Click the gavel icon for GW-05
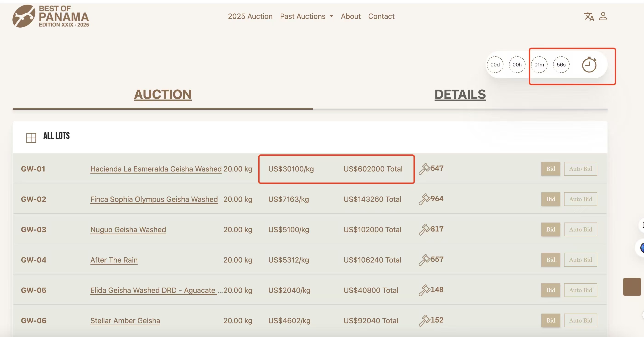644x337 pixels. [424, 290]
